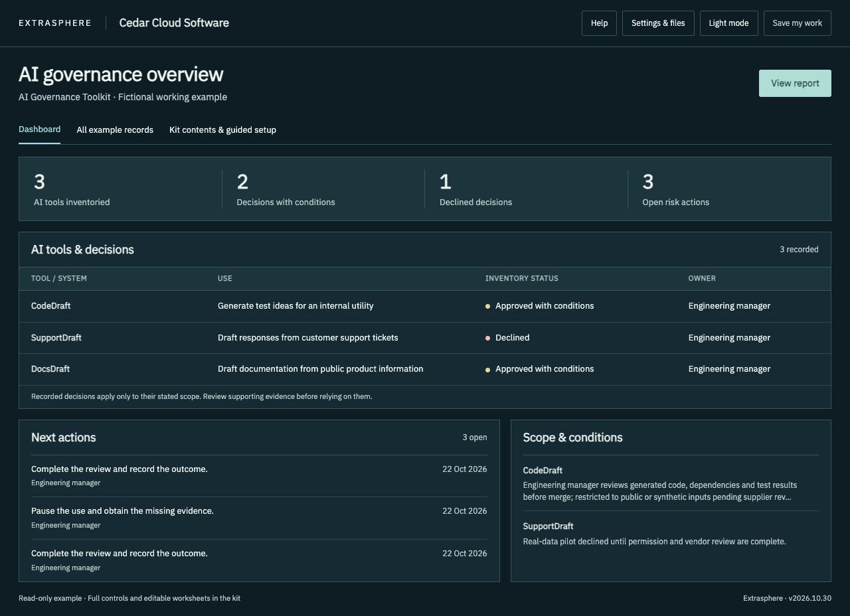Click the 'Read-only example' footer note
The image size is (850, 616).
click(129, 598)
